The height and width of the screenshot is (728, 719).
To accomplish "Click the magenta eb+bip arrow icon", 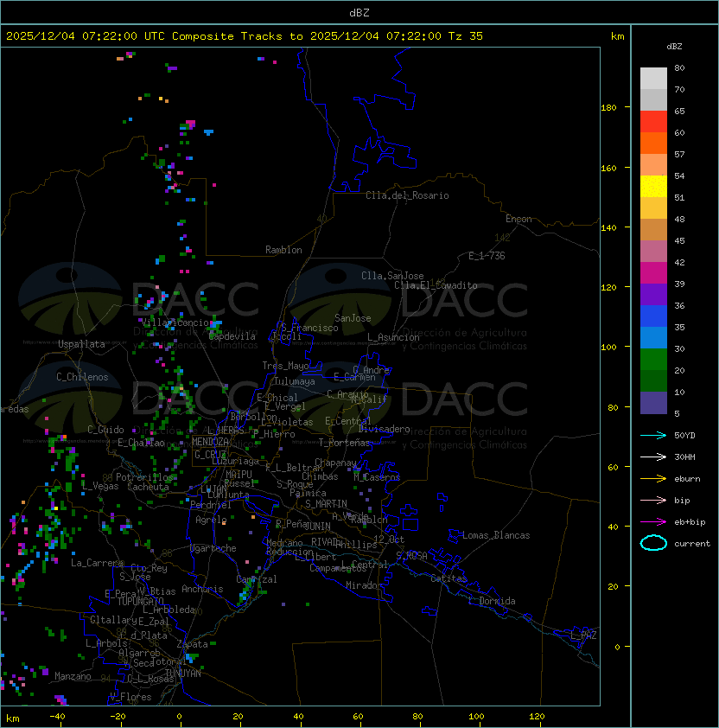I will point(653,521).
